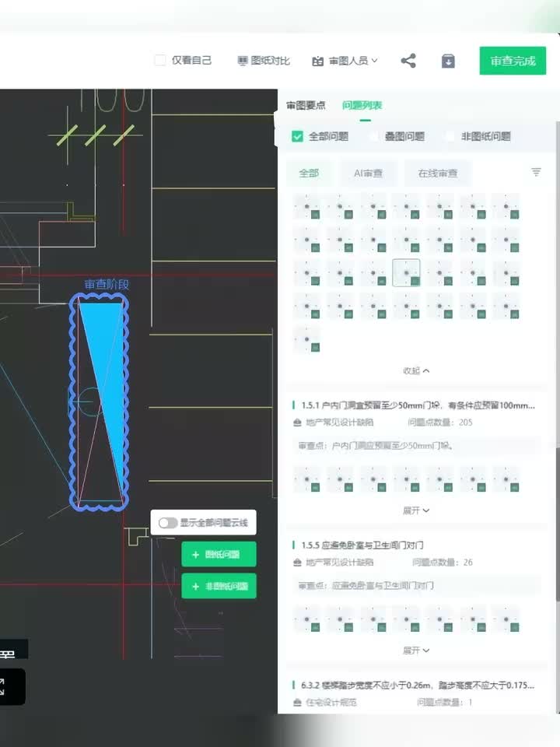Toggle 显示全部问题云线 switch
The width and height of the screenshot is (560, 747).
[x=168, y=523]
